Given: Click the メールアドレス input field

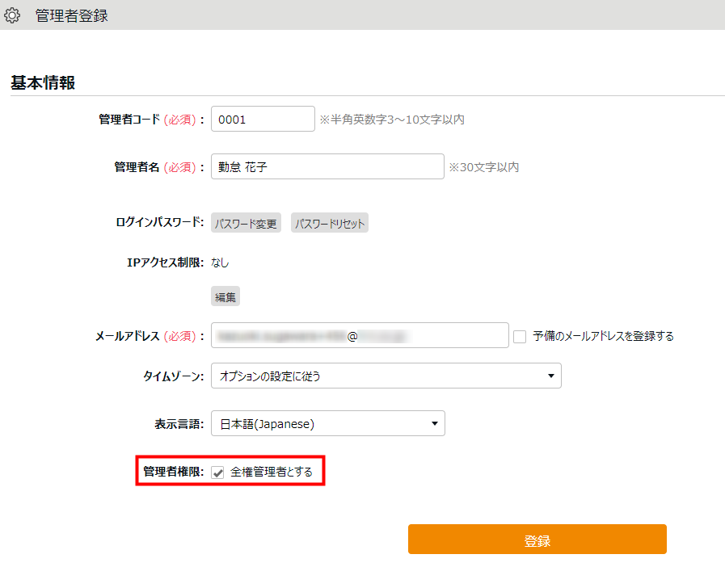Looking at the screenshot, I should pos(360,336).
